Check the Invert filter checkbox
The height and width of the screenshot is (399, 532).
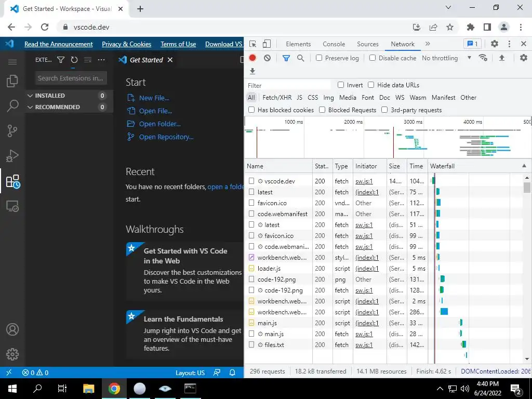(341, 85)
